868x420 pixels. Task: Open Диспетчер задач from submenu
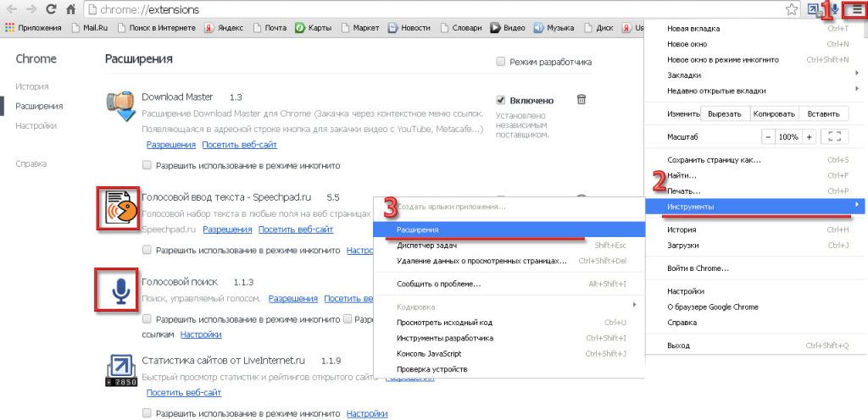509,246
